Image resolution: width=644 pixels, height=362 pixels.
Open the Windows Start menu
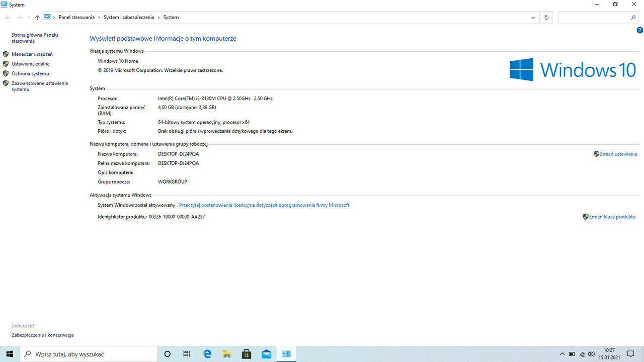pyautogui.click(x=10, y=354)
